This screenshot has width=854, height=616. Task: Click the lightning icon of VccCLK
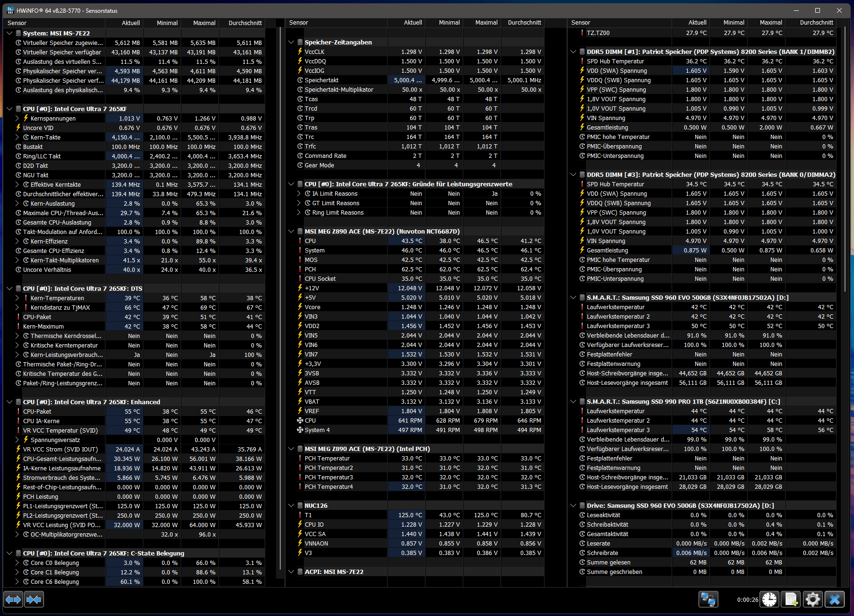coord(300,52)
